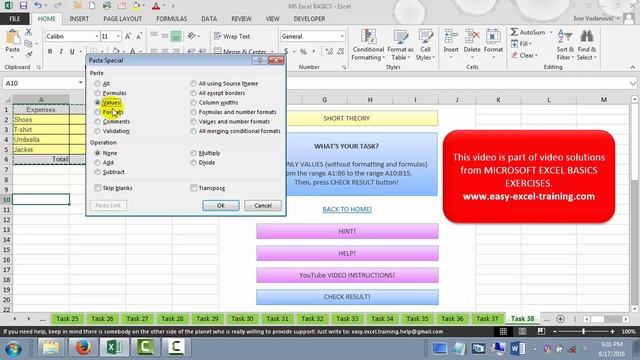The image size is (640, 360).
Task: Click Decrease Font Size icon
Action: 139,36
